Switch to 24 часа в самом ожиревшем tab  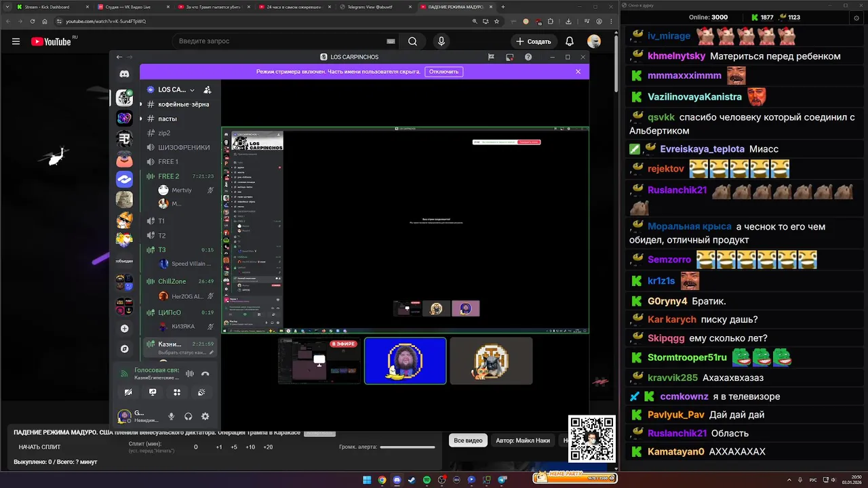293,7
